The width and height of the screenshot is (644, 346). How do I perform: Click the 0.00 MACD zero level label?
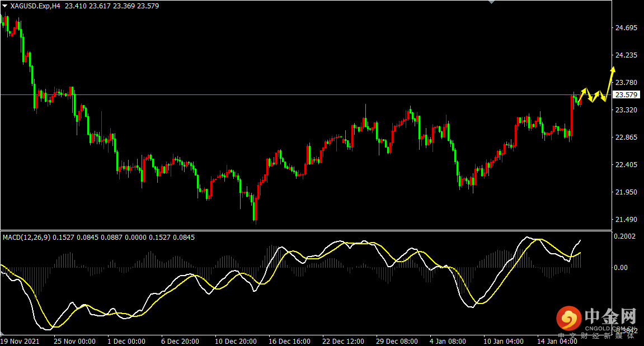[622, 268]
